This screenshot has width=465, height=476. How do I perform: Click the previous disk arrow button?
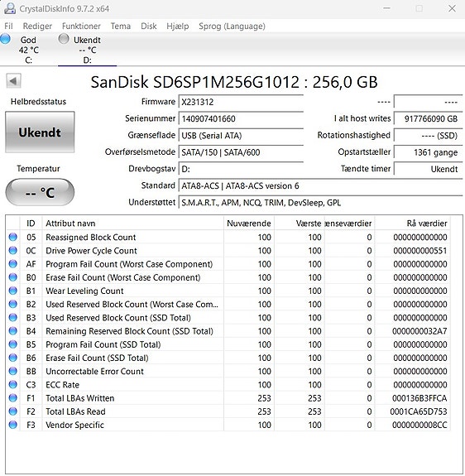(x=13, y=81)
